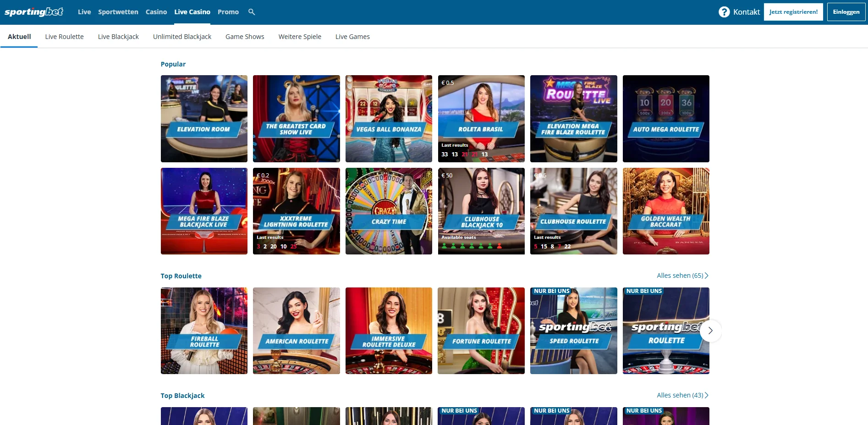The height and width of the screenshot is (425, 868).
Task: Open sportingbet Roulette game tile
Action: (x=666, y=331)
